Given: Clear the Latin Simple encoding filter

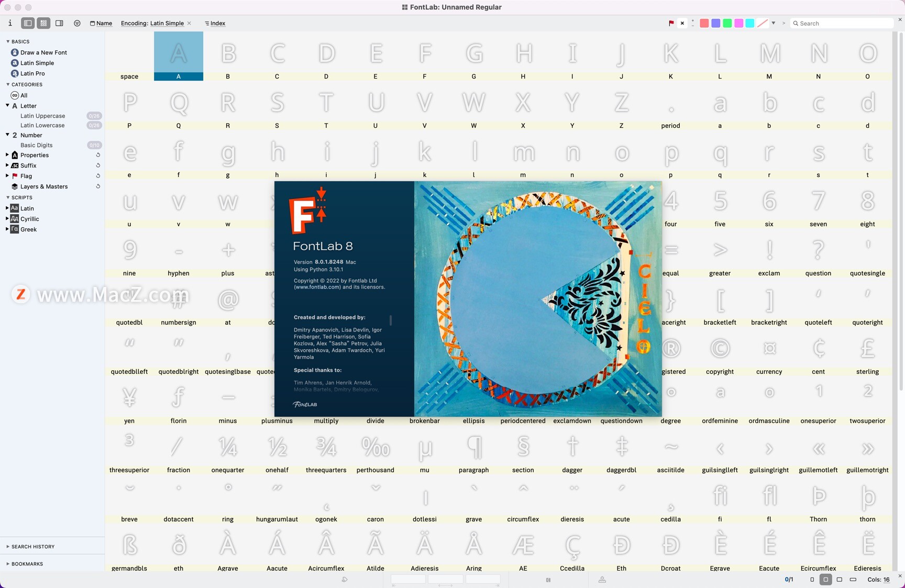Looking at the screenshot, I should pos(189,23).
